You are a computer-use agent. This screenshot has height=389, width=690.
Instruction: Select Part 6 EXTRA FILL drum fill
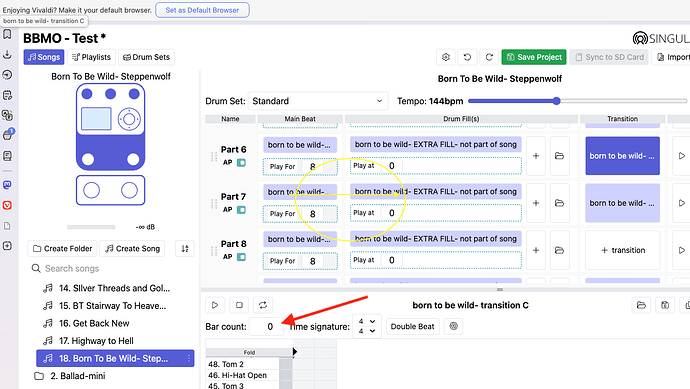[x=436, y=144]
